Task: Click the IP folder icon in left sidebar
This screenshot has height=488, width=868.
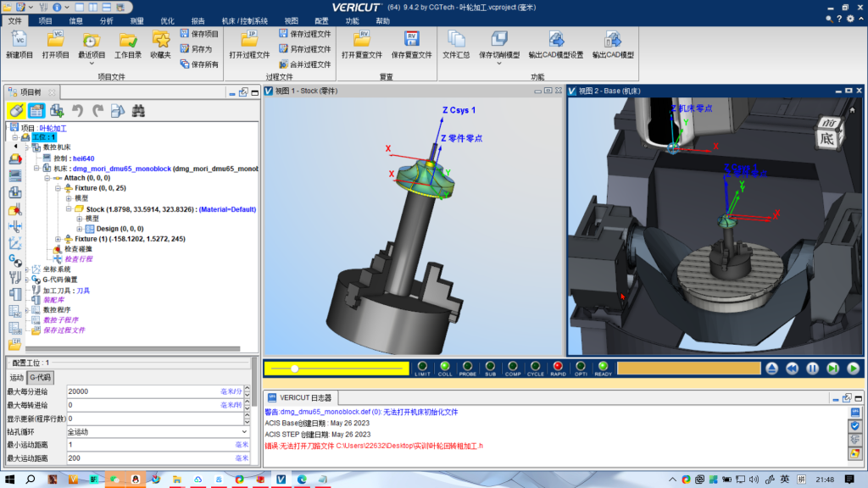Action: [15, 344]
